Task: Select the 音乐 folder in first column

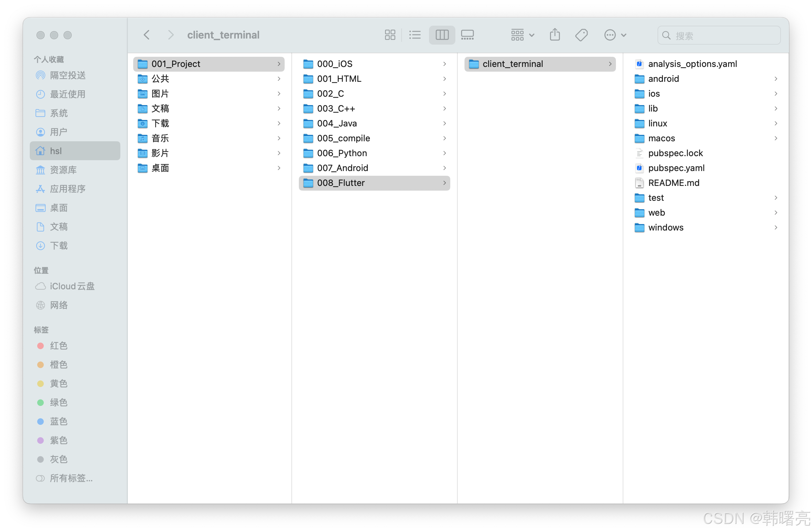Action: tap(209, 138)
